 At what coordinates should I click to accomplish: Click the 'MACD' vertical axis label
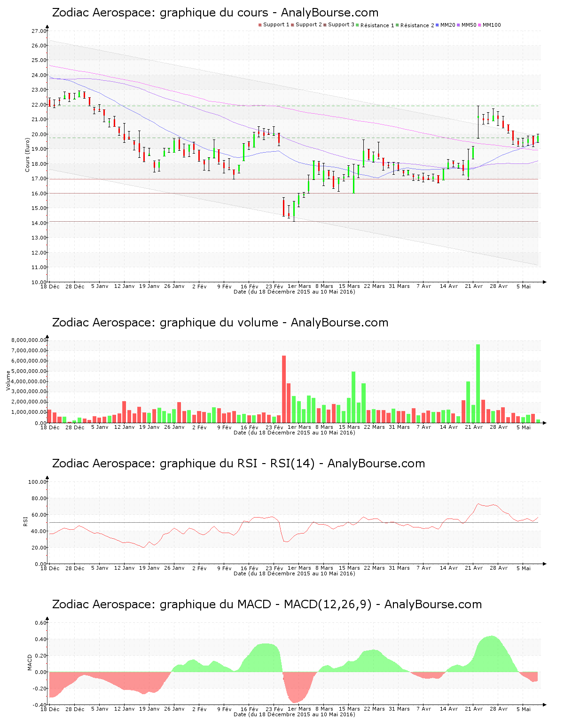click(x=30, y=662)
